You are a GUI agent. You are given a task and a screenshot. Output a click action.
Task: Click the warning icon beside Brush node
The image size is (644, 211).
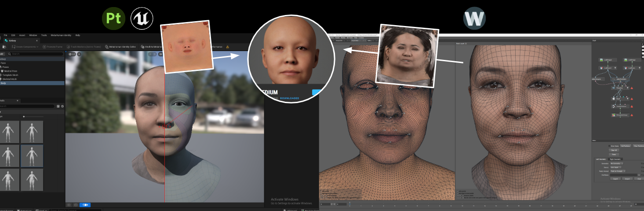632,99
